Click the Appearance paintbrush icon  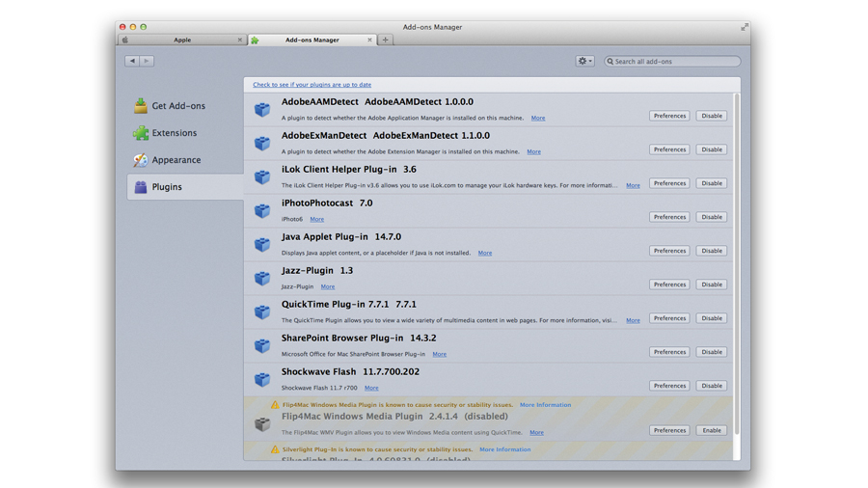(x=141, y=160)
